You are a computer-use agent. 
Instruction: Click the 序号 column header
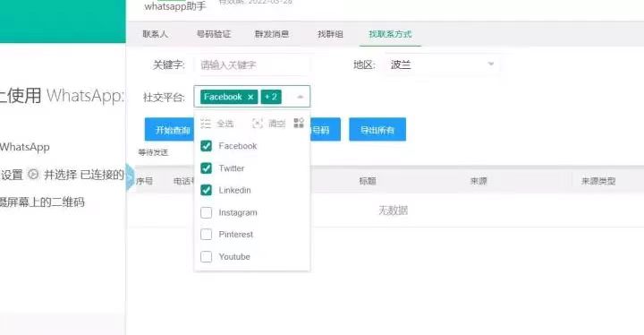(x=144, y=181)
